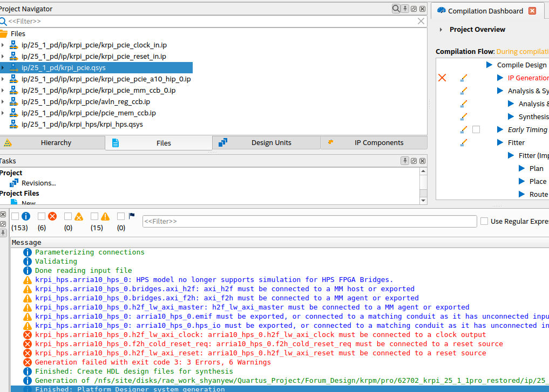This screenshot has height=392, width=549.
Task: Close the Compilation Dashboard tab
Action: pyautogui.click(x=532, y=11)
